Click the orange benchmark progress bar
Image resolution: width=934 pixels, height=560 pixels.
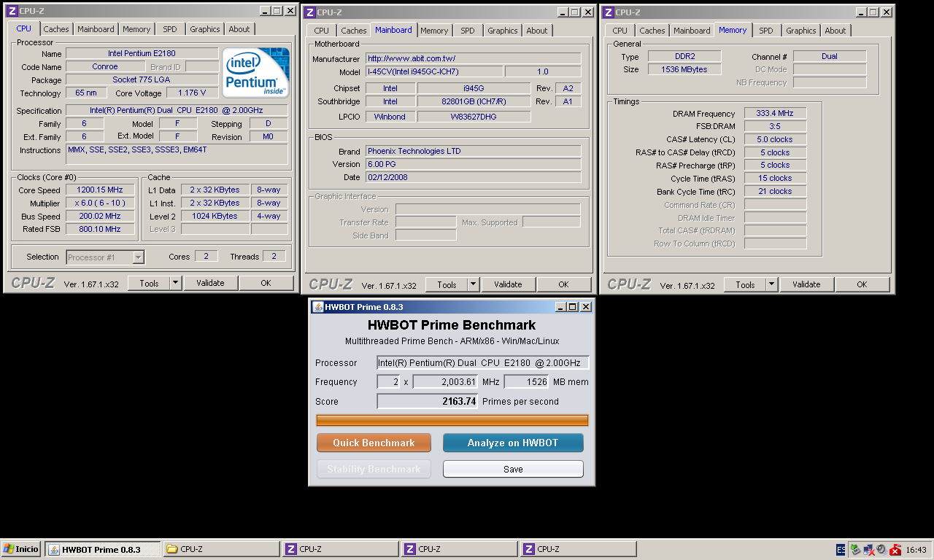tap(452, 420)
